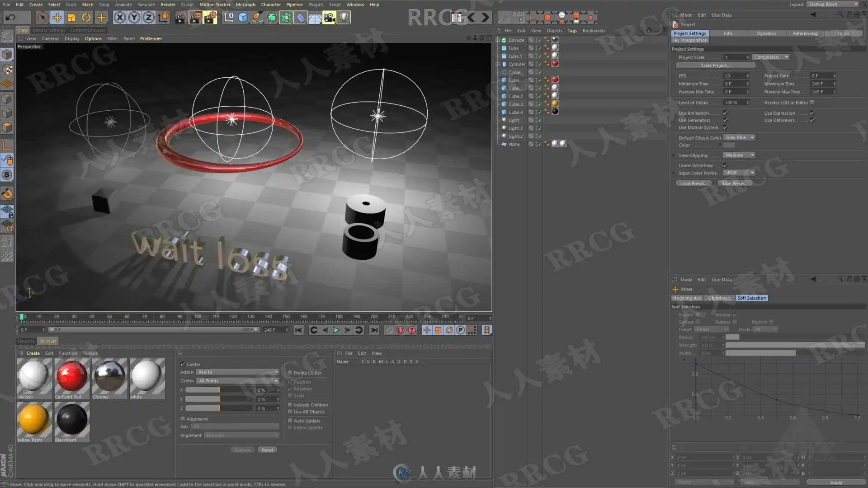Click the Scale tool icon
Viewport: 868px width, 488px height.
tap(71, 18)
